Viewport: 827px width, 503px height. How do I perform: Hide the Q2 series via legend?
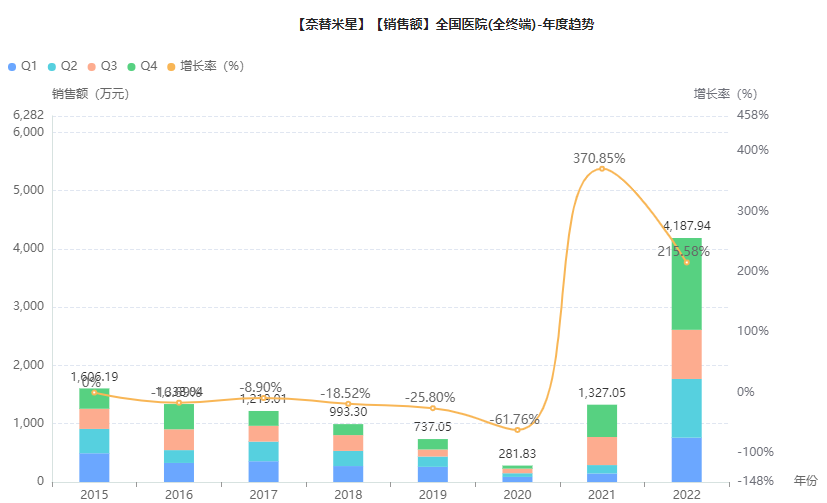click(61, 66)
